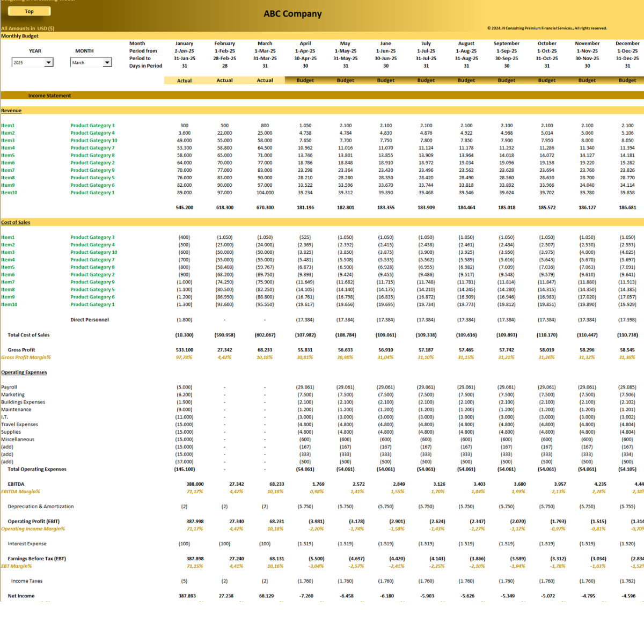The height and width of the screenshot is (644, 644).
Task: Select Period from label
Action: pos(143,51)
